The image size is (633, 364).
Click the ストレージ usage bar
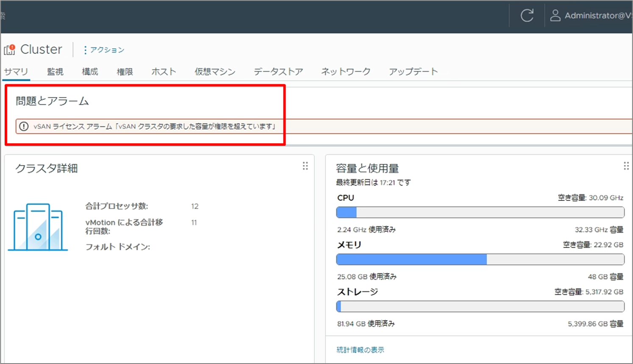pyautogui.click(x=480, y=306)
